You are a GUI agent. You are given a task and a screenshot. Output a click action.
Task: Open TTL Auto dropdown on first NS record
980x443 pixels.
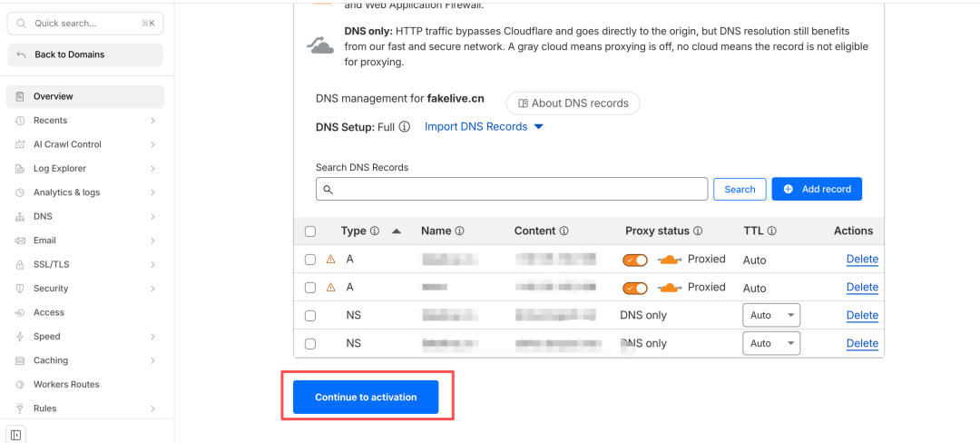click(771, 316)
